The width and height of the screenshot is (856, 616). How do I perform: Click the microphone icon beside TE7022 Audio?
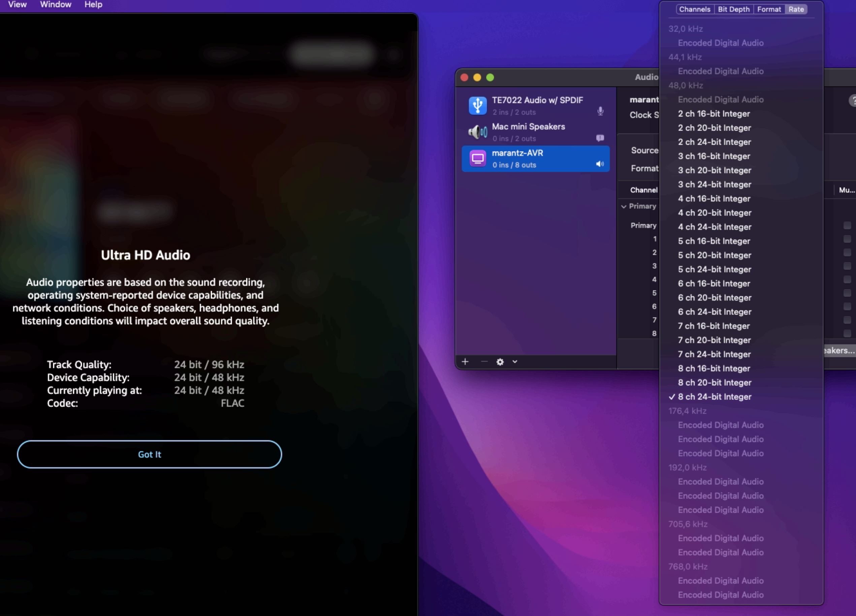(600, 111)
